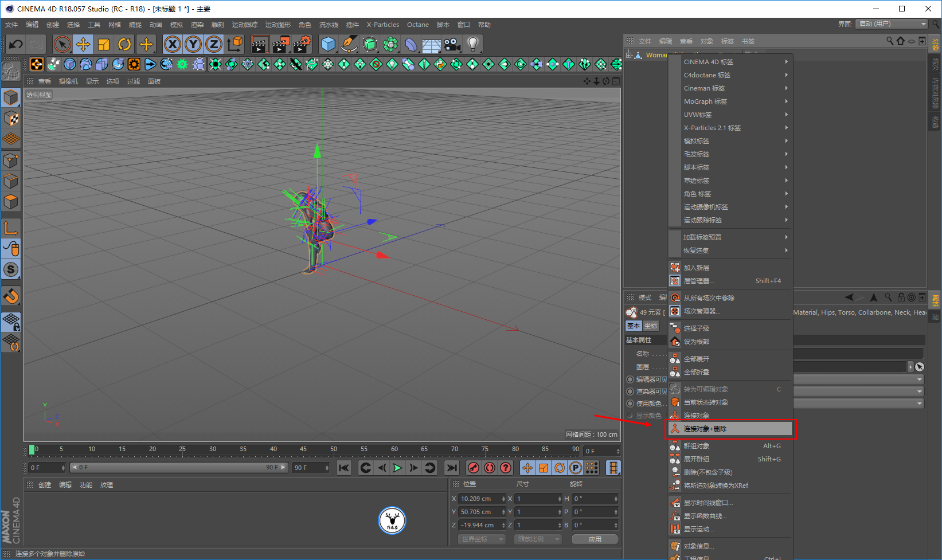Click the timeline range slider bar

(178, 468)
